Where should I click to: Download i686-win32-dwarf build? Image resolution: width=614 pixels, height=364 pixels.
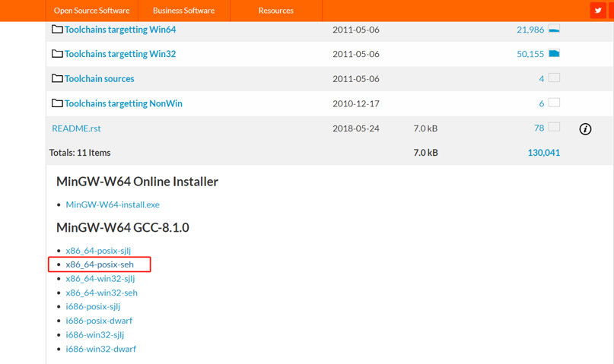click(100, 349)
